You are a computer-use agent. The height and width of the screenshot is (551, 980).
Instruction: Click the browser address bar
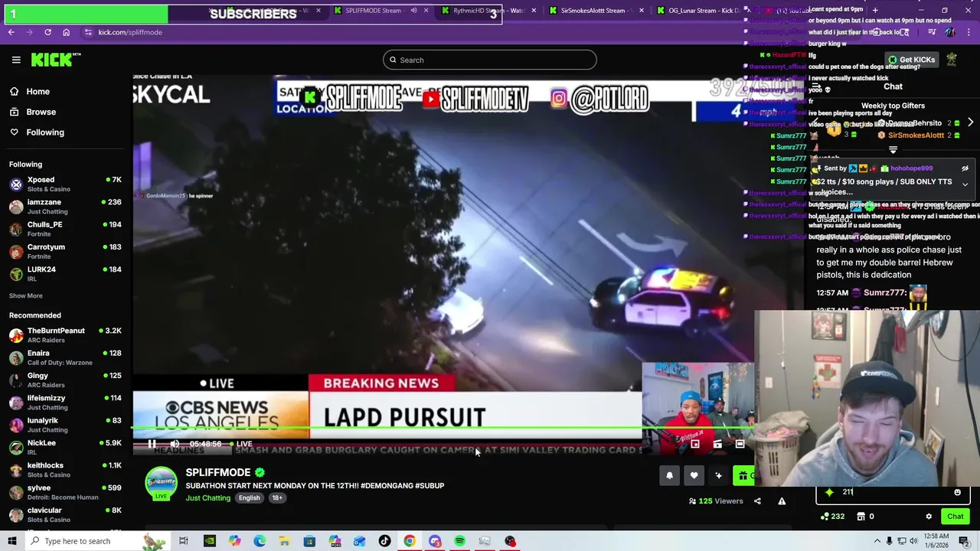(x=413, y=32)
